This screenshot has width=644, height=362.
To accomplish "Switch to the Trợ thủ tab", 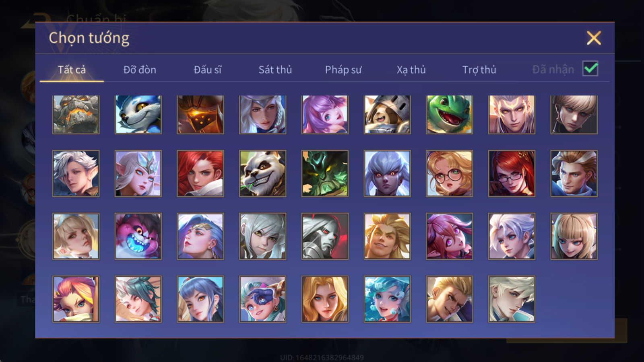I will 479,70.
